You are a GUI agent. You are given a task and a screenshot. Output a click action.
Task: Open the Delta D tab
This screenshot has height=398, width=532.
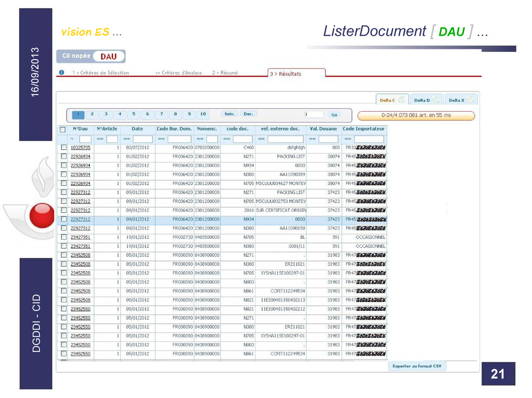click(x=426, y=100)
